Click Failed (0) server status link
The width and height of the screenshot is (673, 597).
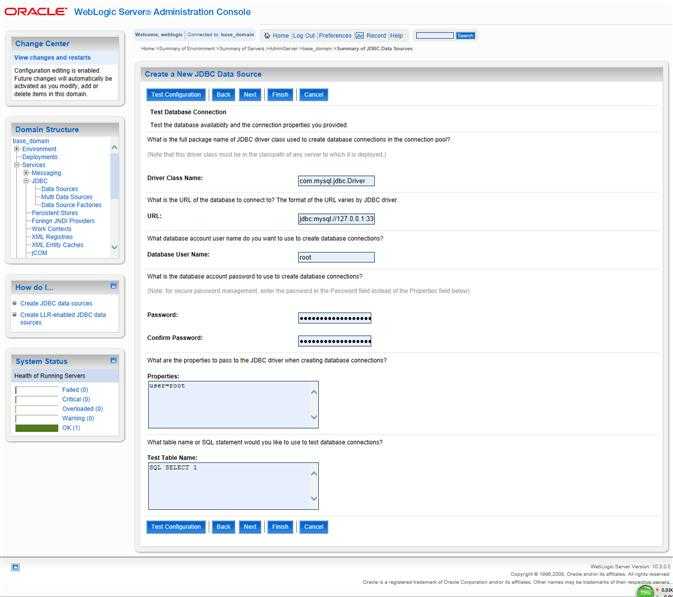pyautogui.click(x=75, y=390)
